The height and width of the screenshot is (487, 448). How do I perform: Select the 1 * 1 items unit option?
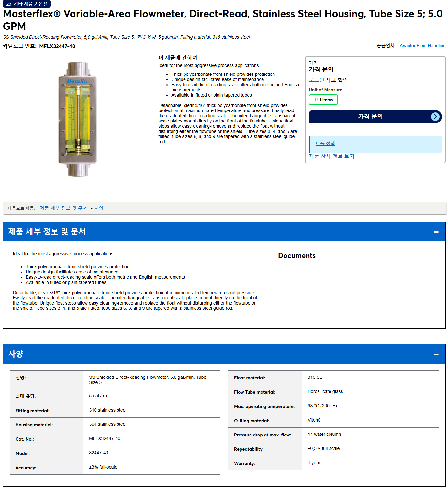coord(323,100)
